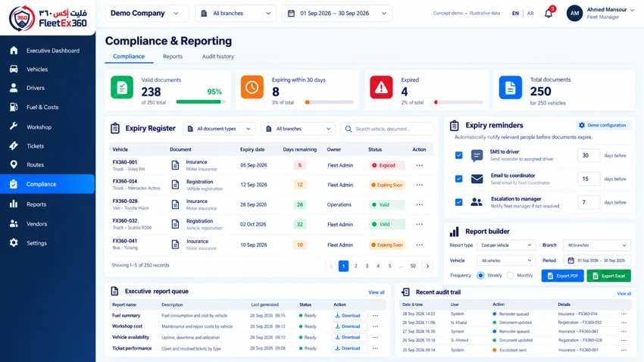Screen dimensions: 644x362
Task: Toggle the Escalation to manager checkbox
Action: coord(459,202)
